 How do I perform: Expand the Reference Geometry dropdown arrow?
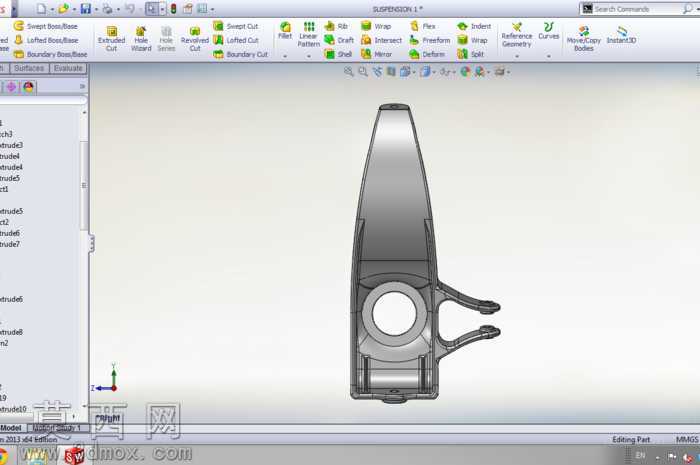(517, 56)
